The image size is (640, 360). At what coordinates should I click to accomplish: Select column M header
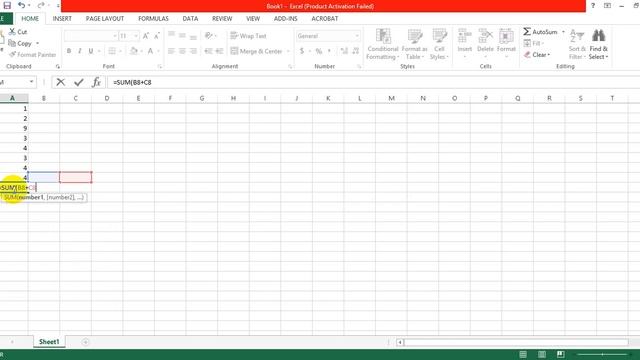point(391,98)
